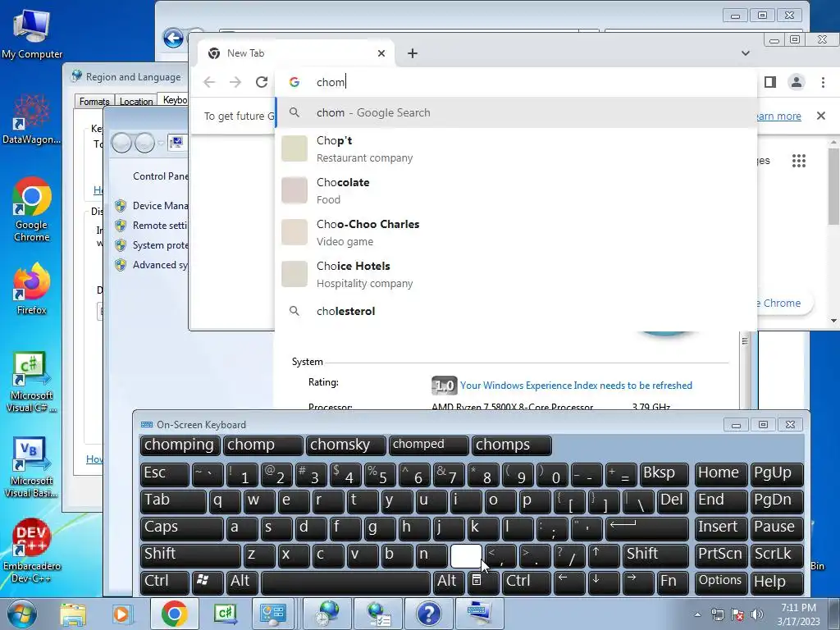Show hidden tray icons arrow
The width and height of the screenshot is (840, 630).
click(x=697, y=614)
